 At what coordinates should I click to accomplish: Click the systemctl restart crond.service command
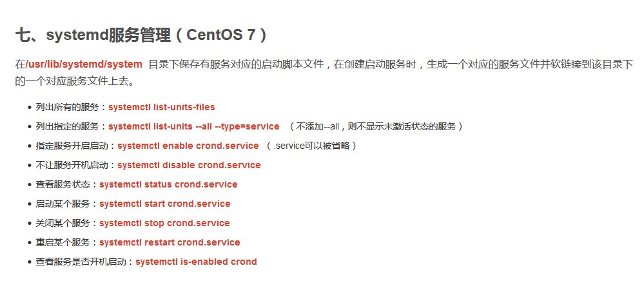pyautogui.click(x=170, y=242)
